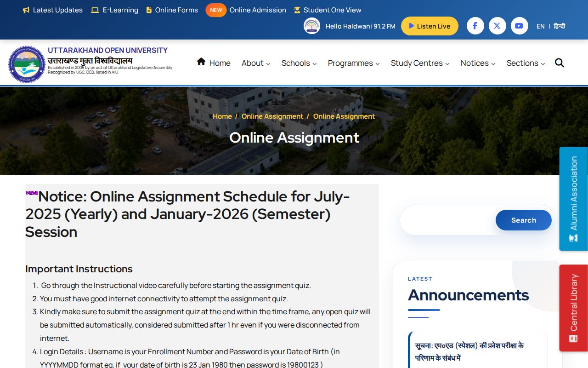Click the first Online Assignment breadcrumb link
Image resolution: width=588 pixels, height=368 pixels.
[272, 116]
